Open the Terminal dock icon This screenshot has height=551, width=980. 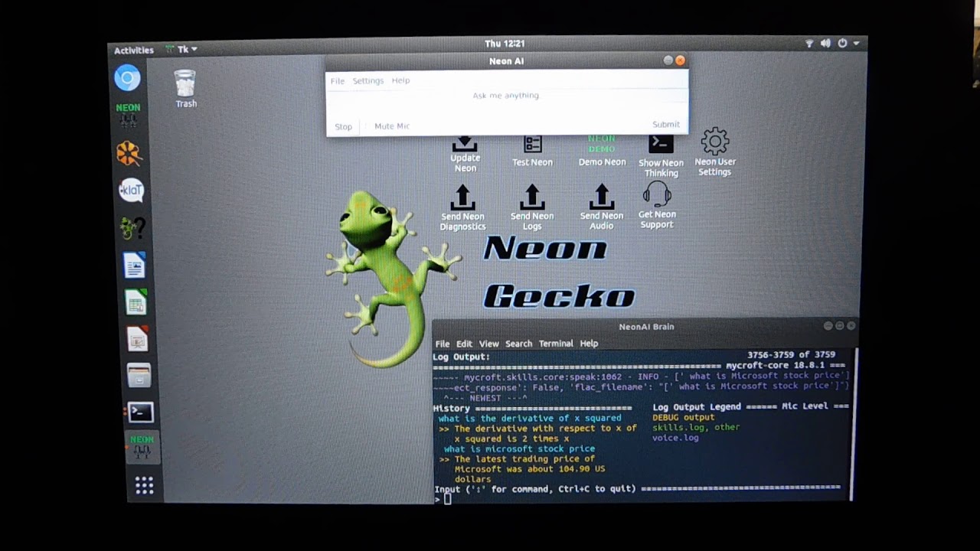(140, 412)
